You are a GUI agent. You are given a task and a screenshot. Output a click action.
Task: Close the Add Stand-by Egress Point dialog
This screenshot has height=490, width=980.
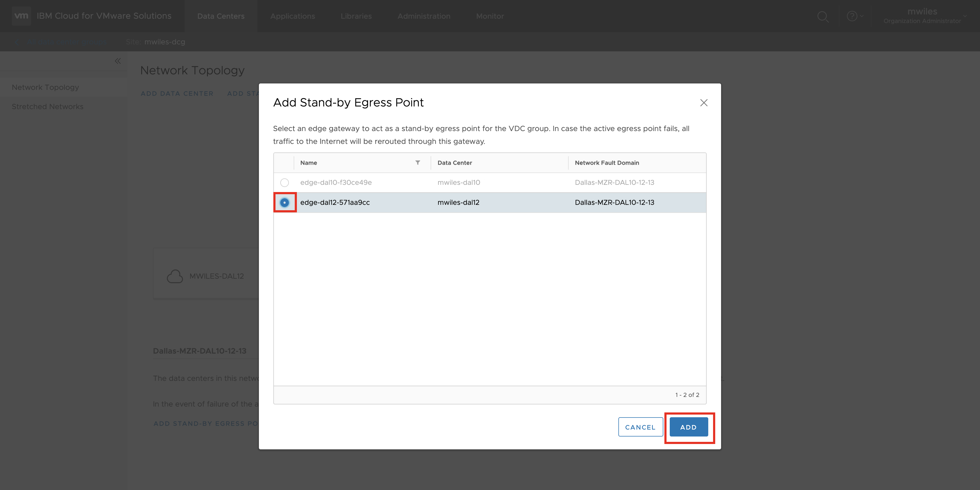coord(703,103)
